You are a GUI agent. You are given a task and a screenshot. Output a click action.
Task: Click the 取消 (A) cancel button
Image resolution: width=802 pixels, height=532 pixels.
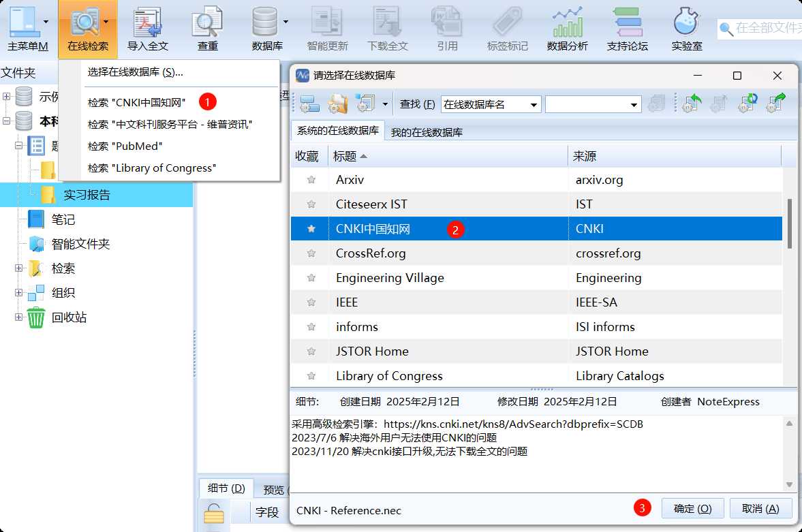760,508
